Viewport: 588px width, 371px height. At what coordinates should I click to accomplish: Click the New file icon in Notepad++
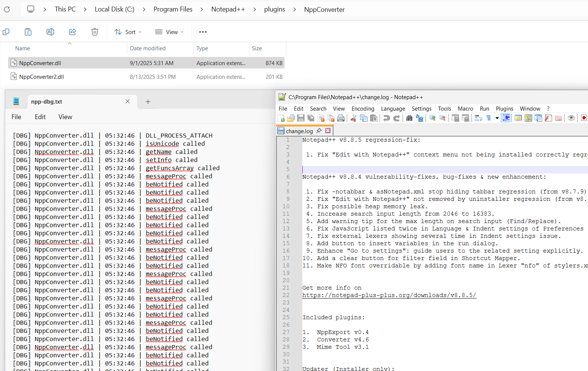pyautogui.click(x=281, y=118)
